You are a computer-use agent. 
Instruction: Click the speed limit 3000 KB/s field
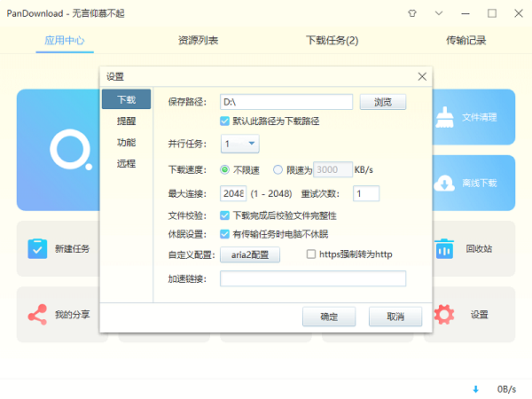332,169
